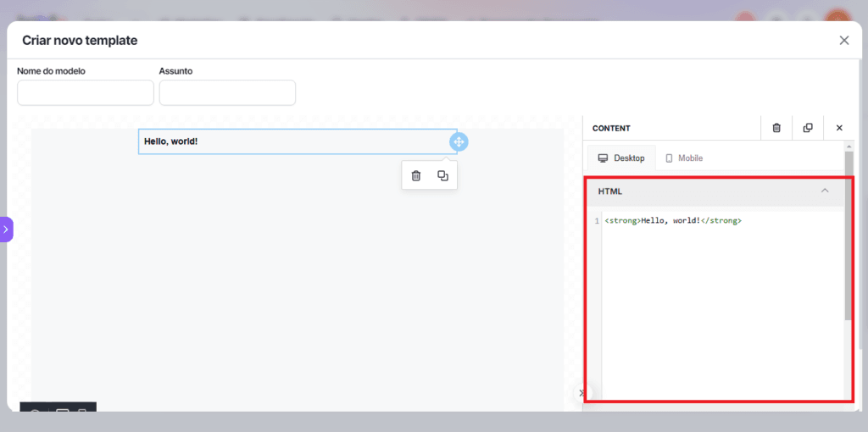This screenshot has width=868, height=432.
Task: Expand the purple side drawer arrow
Action: click(x=6, y=230)
